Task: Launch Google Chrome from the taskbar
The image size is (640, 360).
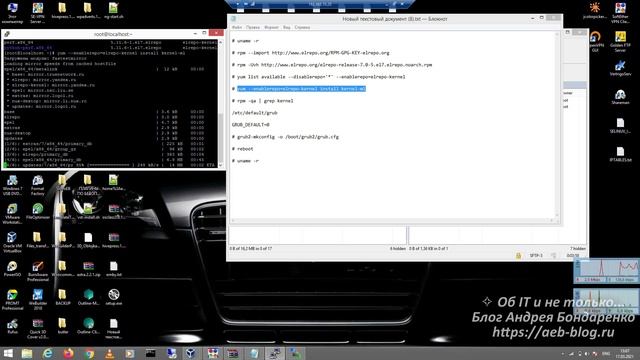Action: click(89, 353)
